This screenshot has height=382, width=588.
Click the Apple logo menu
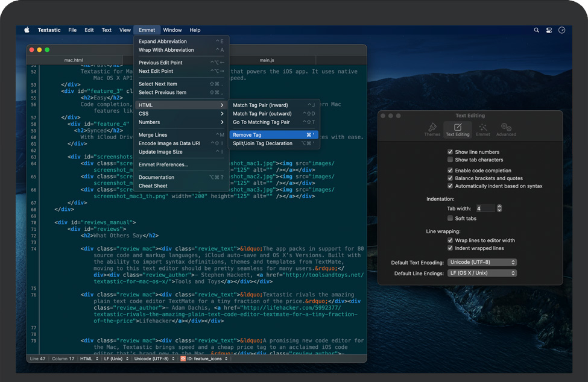click(27, 30)
